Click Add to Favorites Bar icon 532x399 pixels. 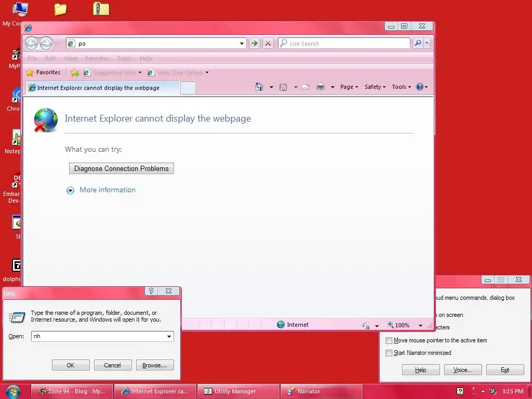[x=75, y=73]
